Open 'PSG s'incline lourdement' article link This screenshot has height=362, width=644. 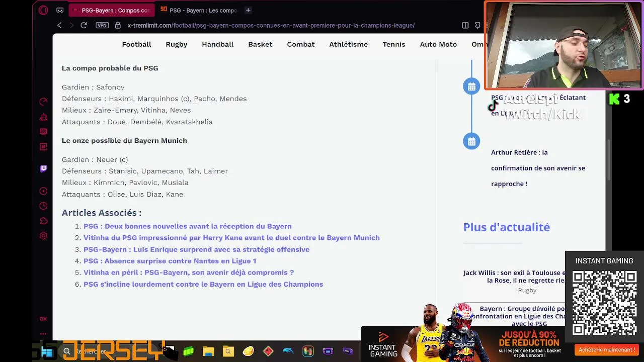point(203,284)
